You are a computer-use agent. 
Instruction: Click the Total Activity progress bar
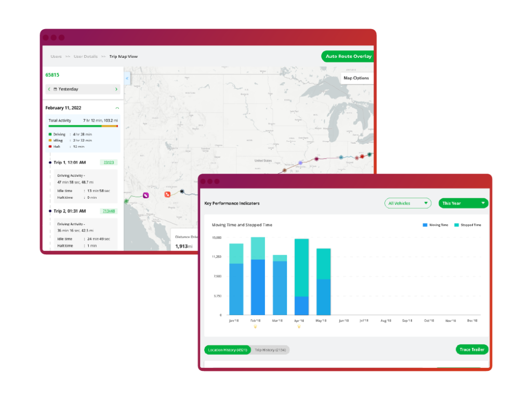[83, 126]
